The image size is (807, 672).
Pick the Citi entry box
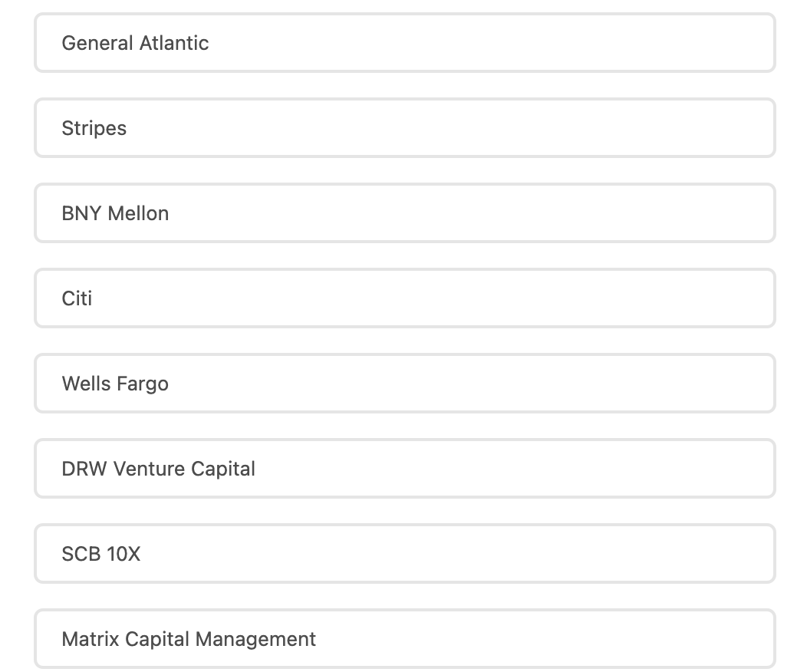[404, 298]
